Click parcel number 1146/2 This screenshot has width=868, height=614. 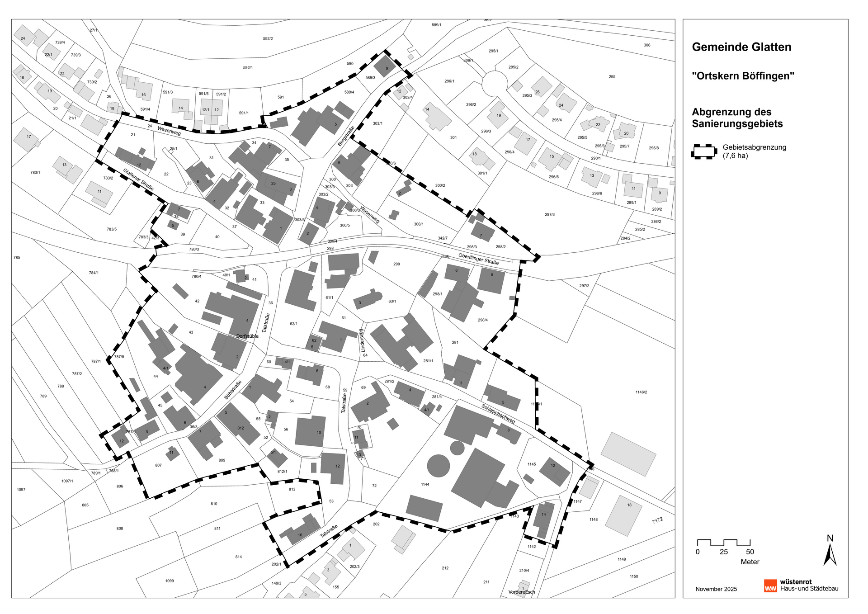[x=641, y=392]
